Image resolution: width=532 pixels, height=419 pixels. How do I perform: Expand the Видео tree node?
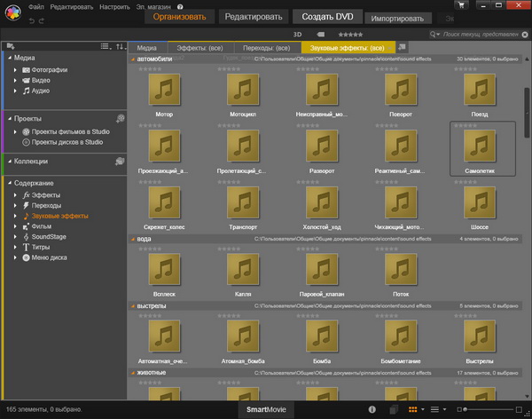16,80
